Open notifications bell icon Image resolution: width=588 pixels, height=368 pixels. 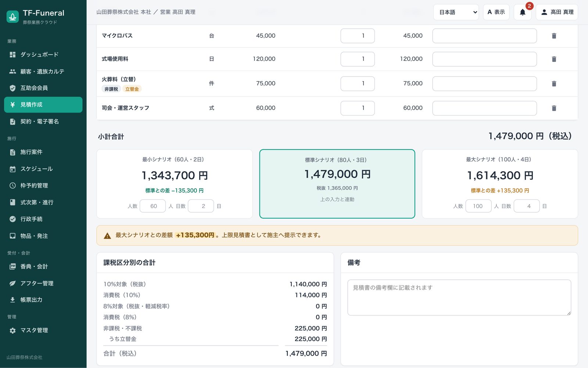click(x=522, y=12)
